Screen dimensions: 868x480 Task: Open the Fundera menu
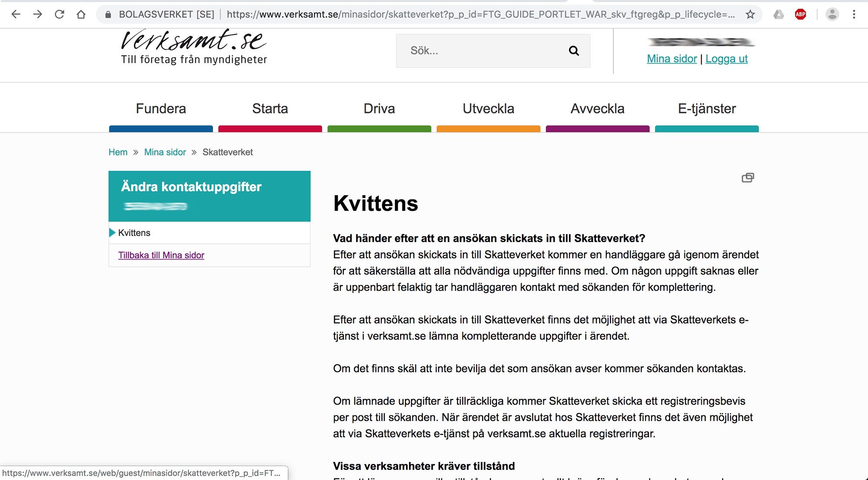pos(161,108)
